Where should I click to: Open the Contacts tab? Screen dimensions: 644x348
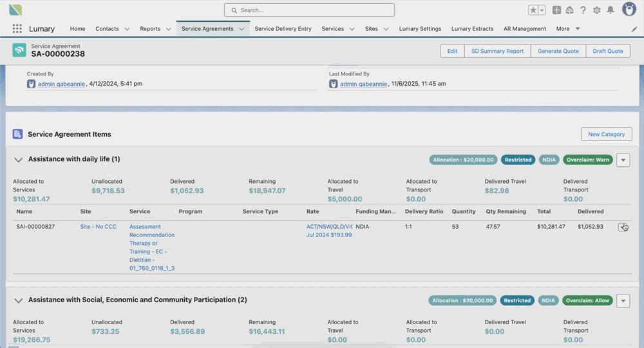click(107, 29)
